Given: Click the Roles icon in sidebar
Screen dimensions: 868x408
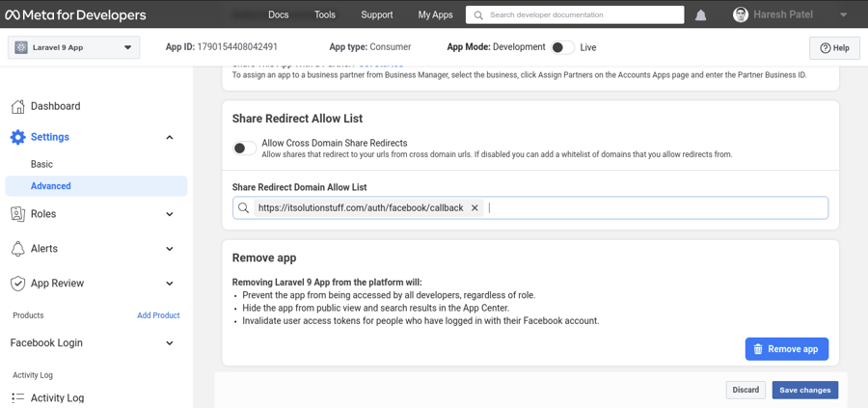Looking at the screenshot, I should [17, 214].
